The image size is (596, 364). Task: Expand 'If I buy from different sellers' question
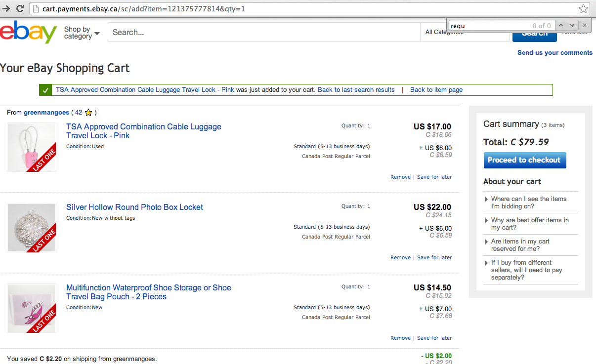526,270
